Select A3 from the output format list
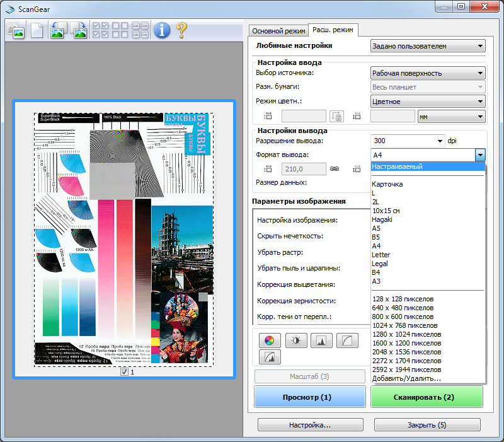This screenshot has height=442, width=504. (376, 281)
